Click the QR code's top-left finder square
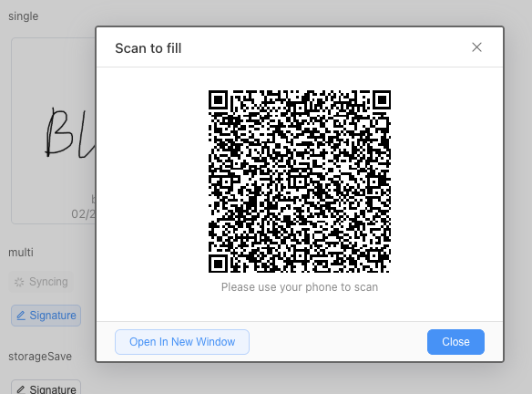 pyautogui.click(x=218, y=99)
